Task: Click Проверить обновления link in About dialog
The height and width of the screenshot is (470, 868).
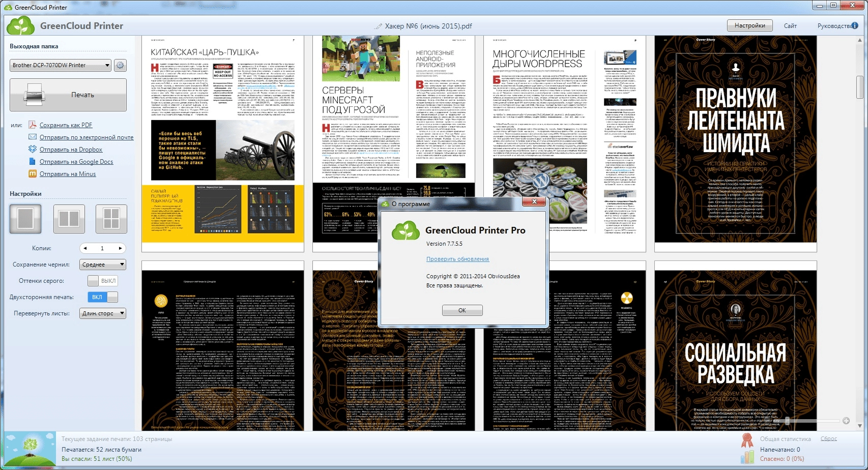Action: point(457,259)
